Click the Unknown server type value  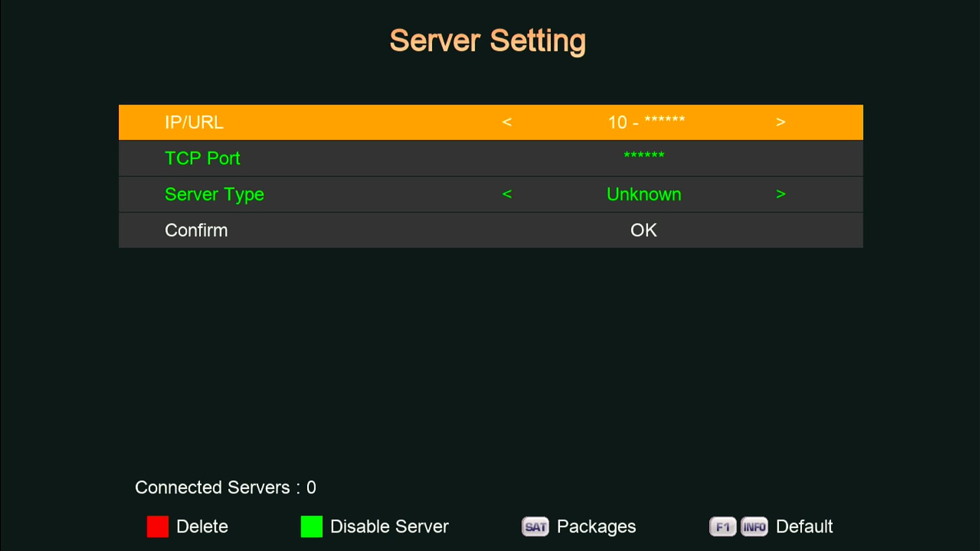pyautogui.click(x=644, y=194)
